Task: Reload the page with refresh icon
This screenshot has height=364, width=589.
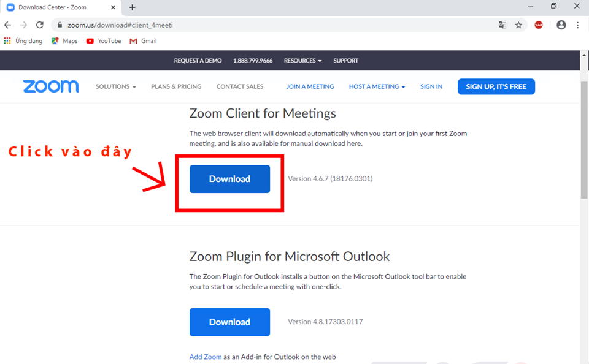Action: tap(40, 25)
